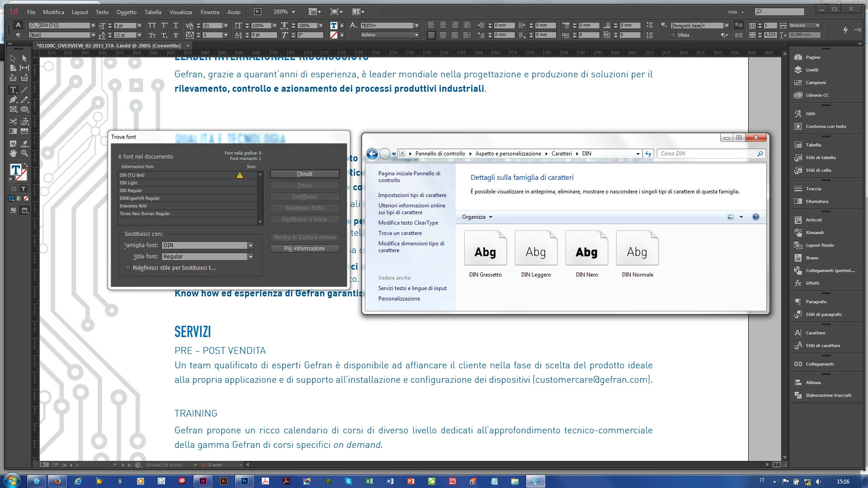The image size is (868, 488).
Task: Click the Trova un carattere link
Action: click(400, 233)
